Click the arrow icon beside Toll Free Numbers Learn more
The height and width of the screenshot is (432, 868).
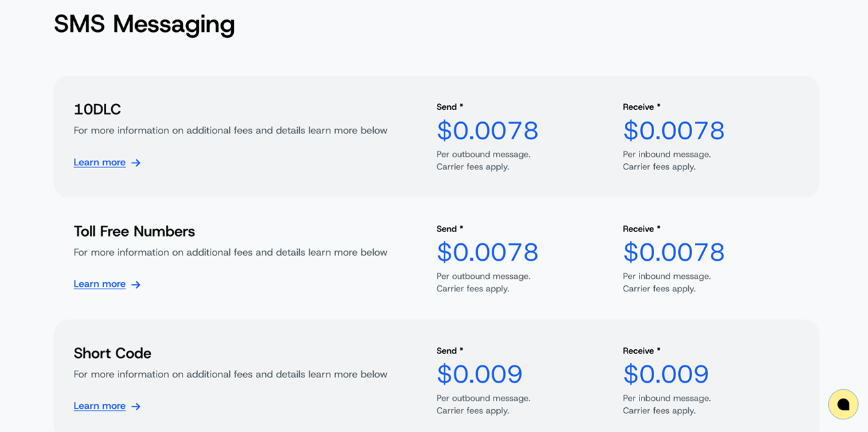[136, 285]
